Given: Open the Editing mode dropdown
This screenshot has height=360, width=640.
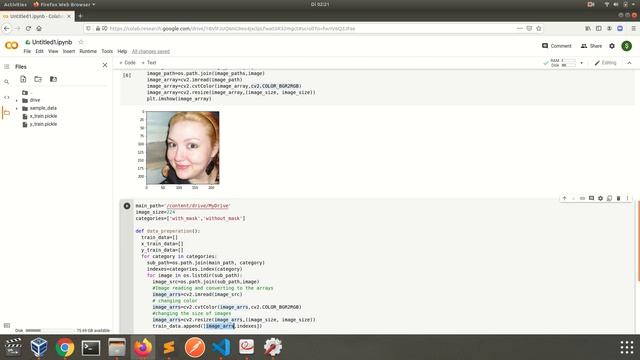Looking at the screenshot, I should pyautogui.click(x=605, y=63).
